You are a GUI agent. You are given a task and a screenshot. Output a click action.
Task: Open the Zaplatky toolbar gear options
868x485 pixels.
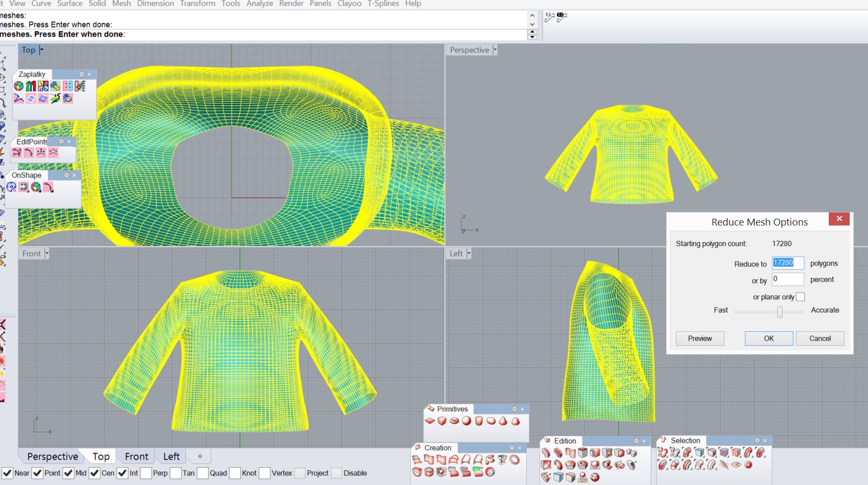point(82,74)
